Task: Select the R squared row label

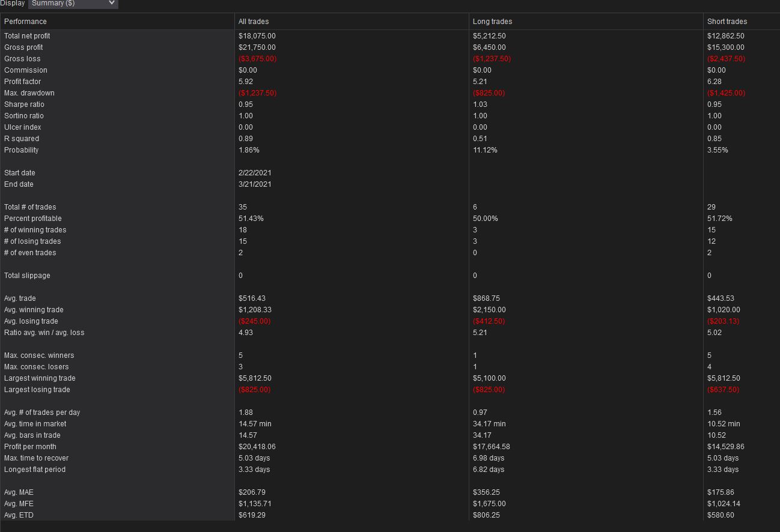Action: 22,139
